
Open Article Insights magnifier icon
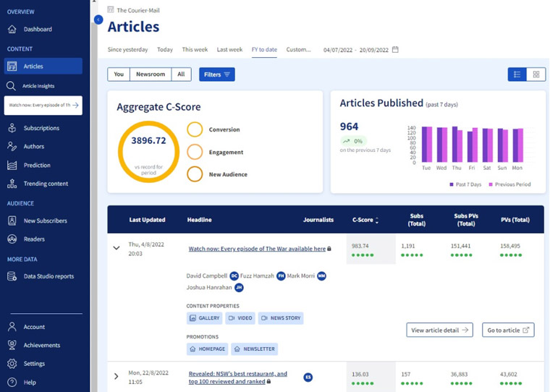pos(12,86)
